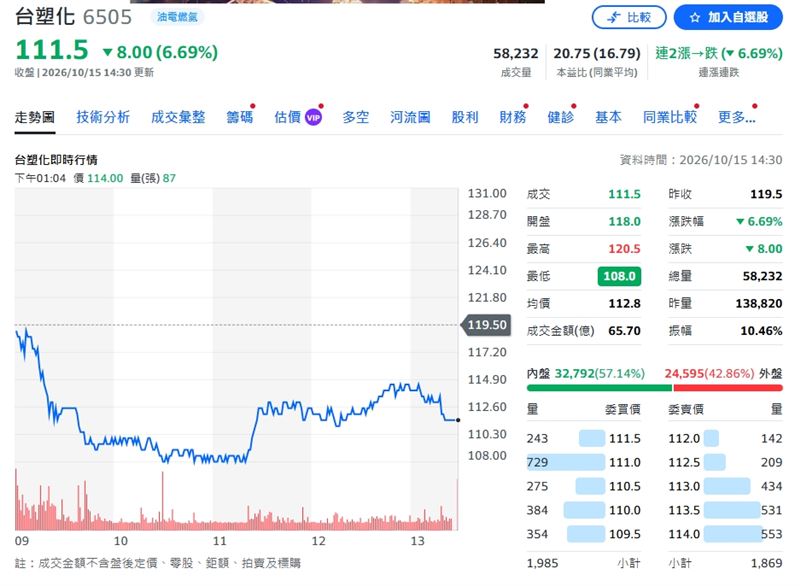
Task: Click the highlighted 最低 108.0 badge
Action: pos(619,276)
